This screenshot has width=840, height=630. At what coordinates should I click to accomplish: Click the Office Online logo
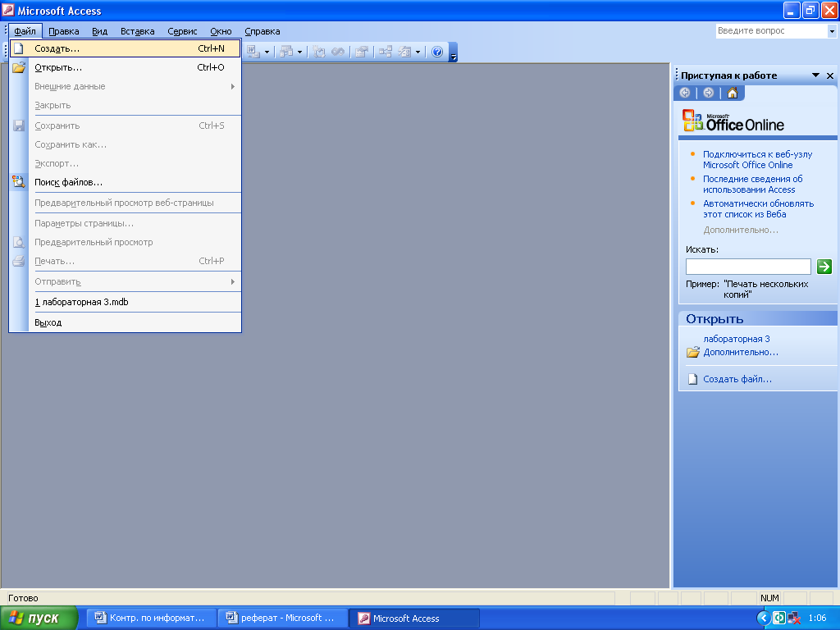click(x=733, y=121)
